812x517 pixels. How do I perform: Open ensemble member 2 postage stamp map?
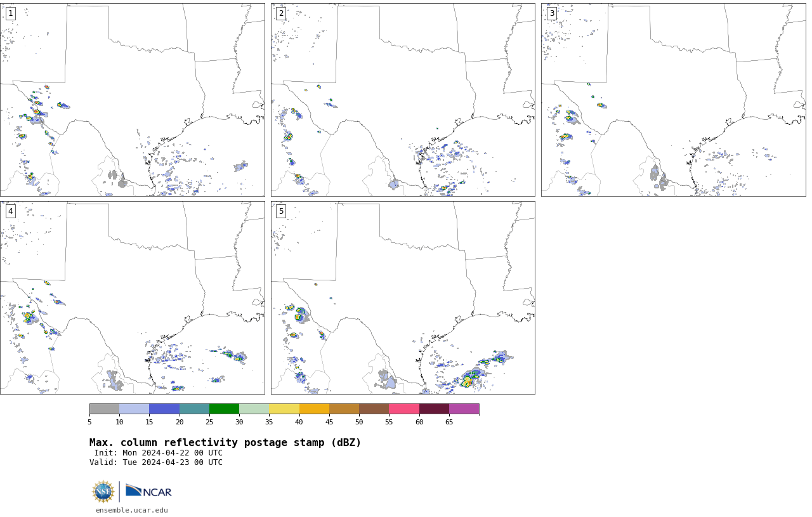pyautogui.click(x=403, y=100)
